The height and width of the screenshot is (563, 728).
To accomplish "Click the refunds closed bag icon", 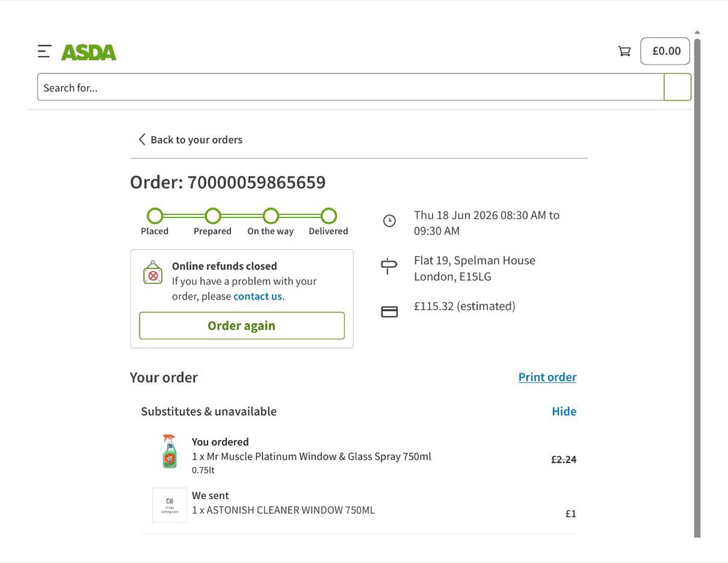I will (x=153, y=273).
